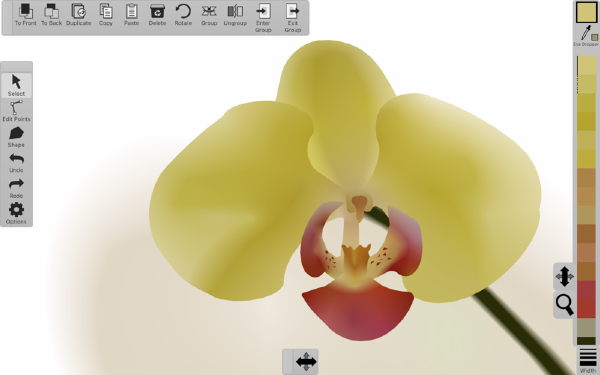Delete the selected object
Screen dimensions: 600x375
tap(157, 15)
